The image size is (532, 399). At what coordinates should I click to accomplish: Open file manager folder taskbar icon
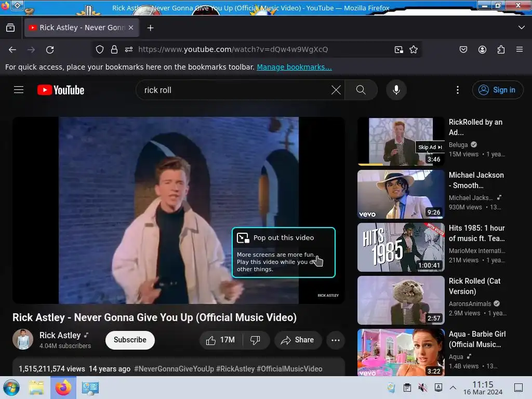click(x=36, y=388)
